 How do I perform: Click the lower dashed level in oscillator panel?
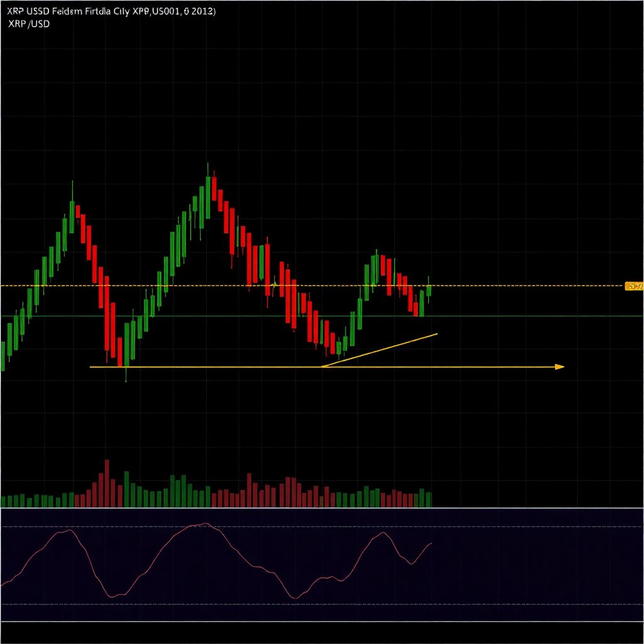click(322, 604)
